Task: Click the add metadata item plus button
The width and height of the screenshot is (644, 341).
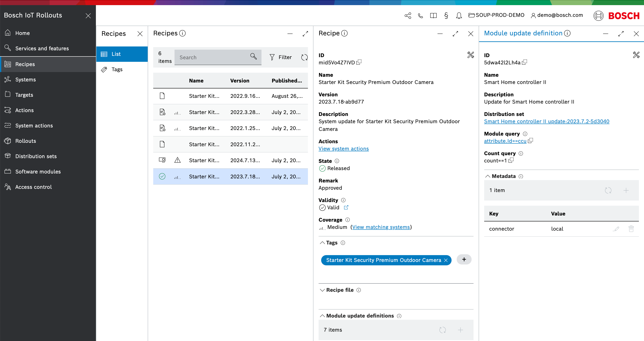Action: point(626,190)
